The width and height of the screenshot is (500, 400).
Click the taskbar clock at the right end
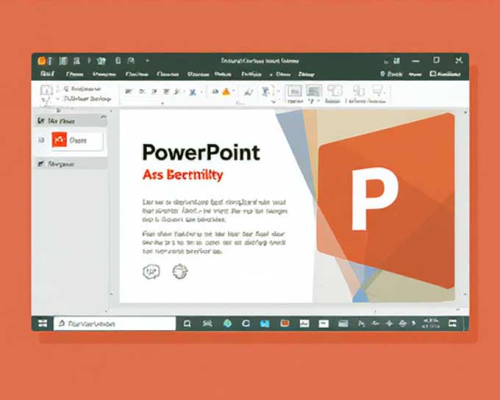click(x=431, y=323)
